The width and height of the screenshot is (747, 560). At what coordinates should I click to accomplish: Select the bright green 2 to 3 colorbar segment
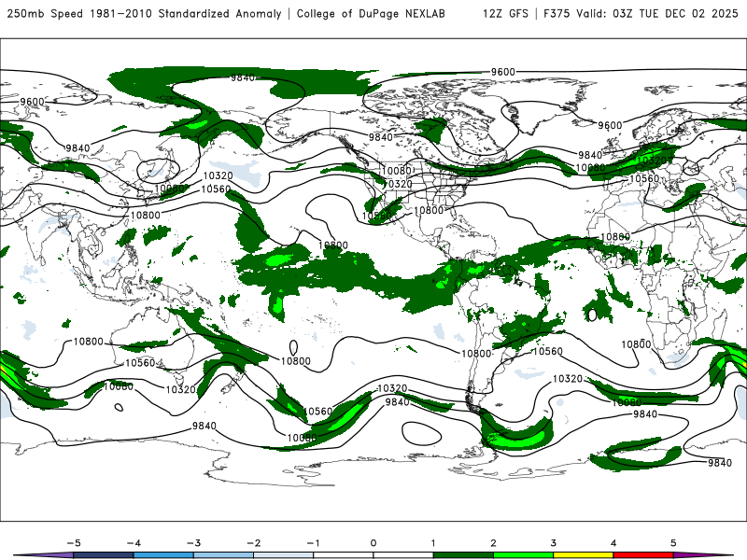pyautogui.click(x=524, y=555)
